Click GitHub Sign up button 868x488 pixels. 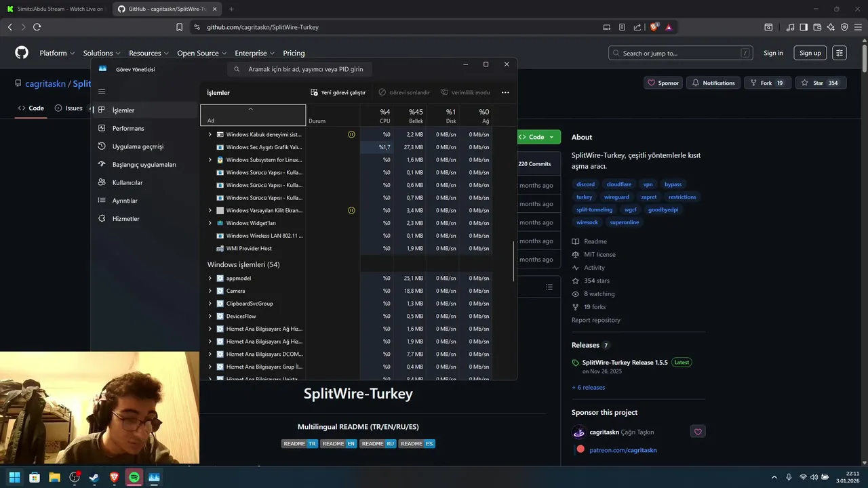(810, 53)
